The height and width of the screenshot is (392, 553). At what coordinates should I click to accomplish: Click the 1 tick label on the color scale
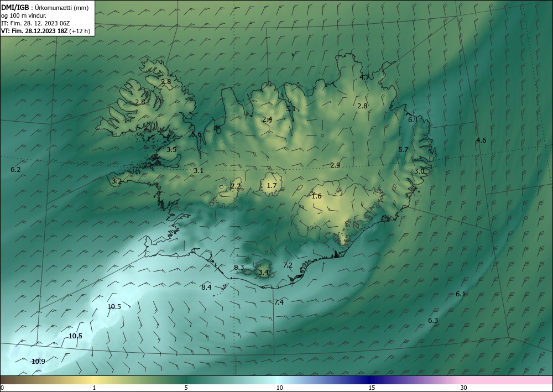click(x=94, y=388)
